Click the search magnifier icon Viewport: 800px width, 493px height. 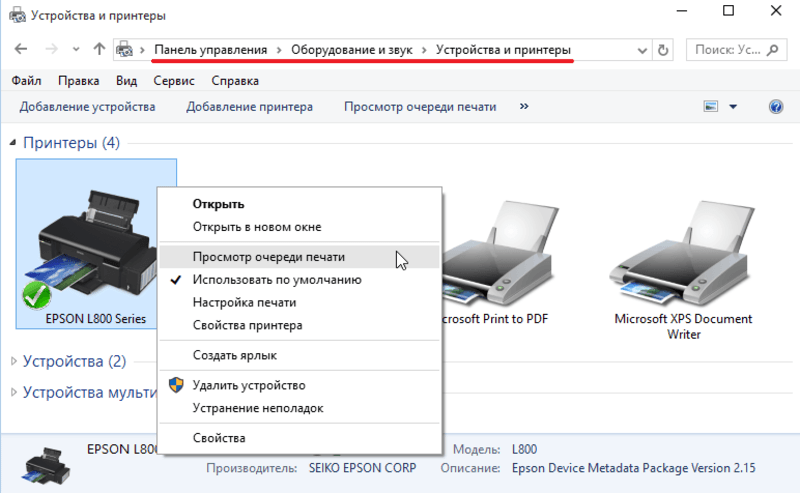point(773,50)
